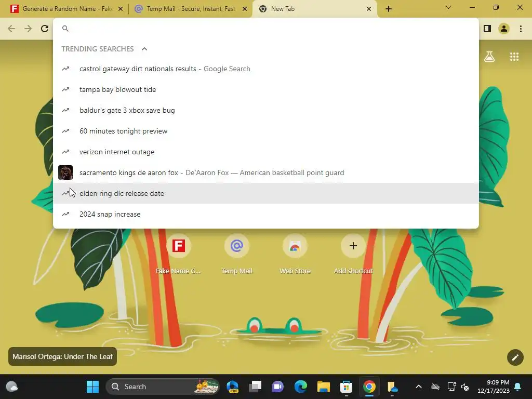Open clock and date 9:09 PM

pos(494,387)
